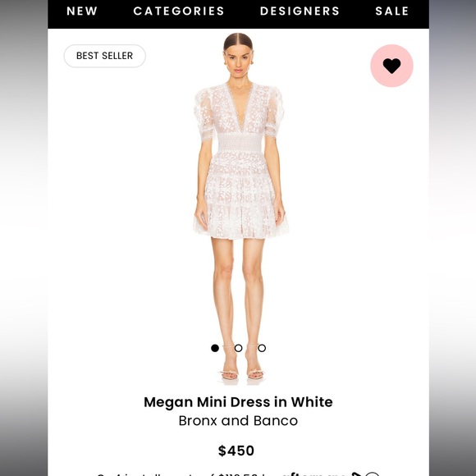Tap the heart icon to favorite the dress
476x476 pixels.
click(x=391, y=66)
